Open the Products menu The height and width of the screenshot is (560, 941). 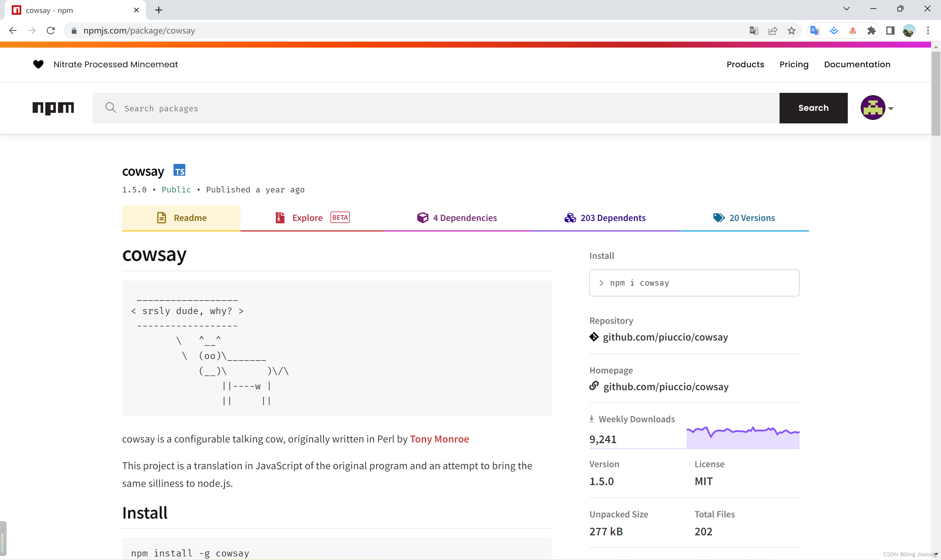(745, 65)
